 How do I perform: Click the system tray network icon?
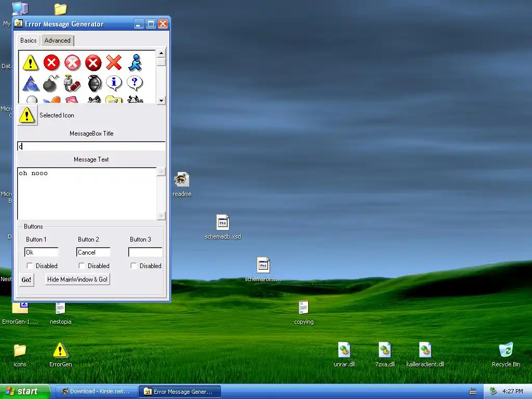point(494,391)
